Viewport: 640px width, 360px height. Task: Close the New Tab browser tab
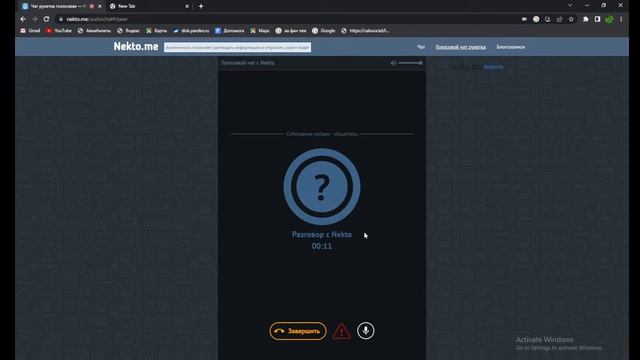tap(187, 6)
